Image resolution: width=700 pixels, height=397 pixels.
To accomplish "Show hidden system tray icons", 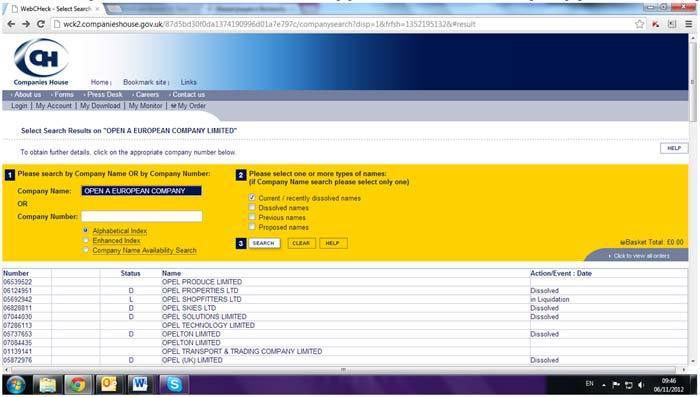I will click(604, 385).
